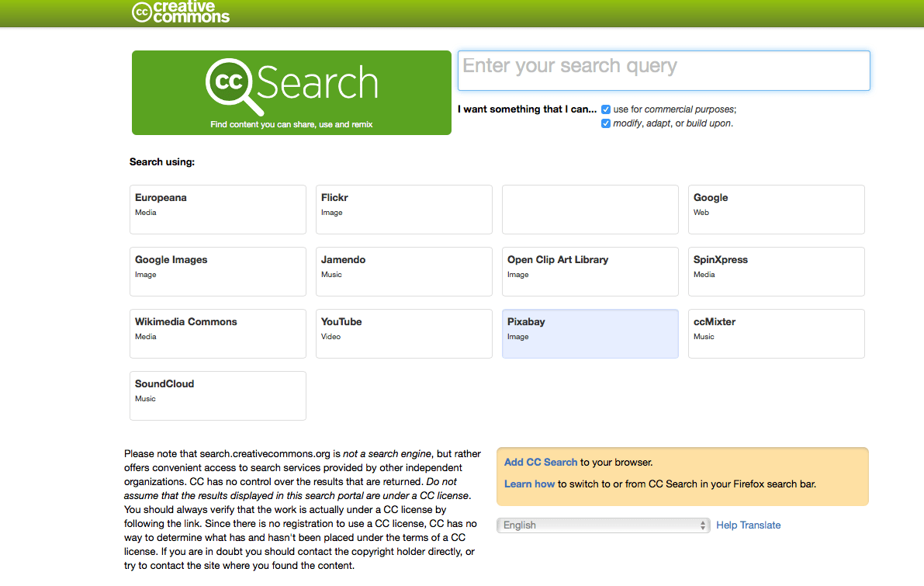
Task: Open the English language dropdown
Action: point(603,525)
